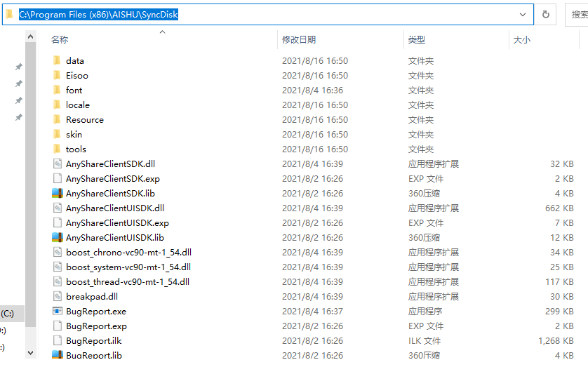Click the AnyShareClientSDK.lib archive icon
The width and height of the screenshot is (588, 367).
58,193
